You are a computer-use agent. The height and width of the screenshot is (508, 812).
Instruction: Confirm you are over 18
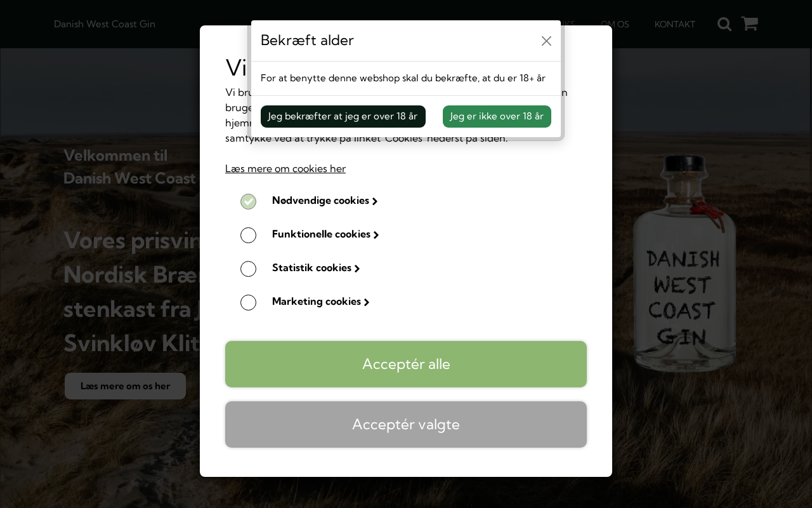(x=343, y=116)
